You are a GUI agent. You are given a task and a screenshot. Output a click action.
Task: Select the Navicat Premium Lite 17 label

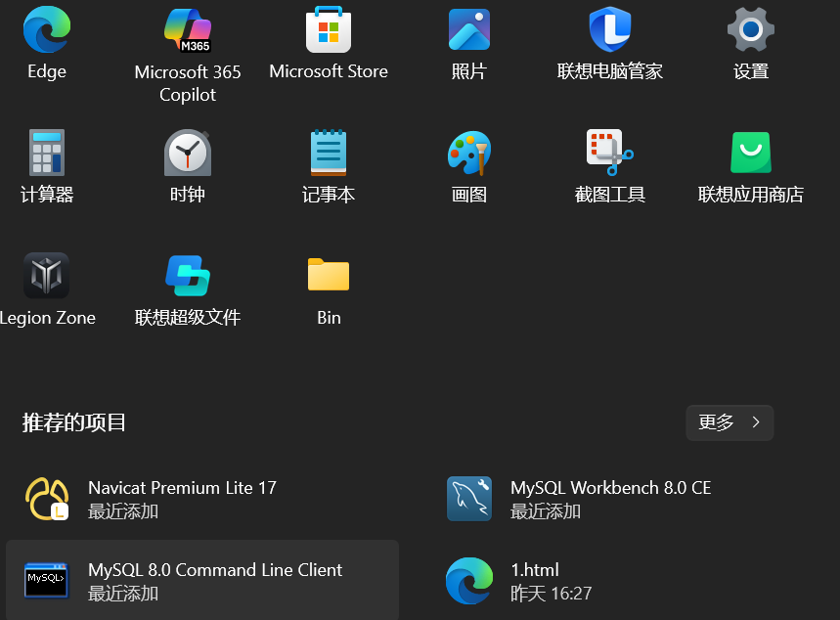(182, 488)
